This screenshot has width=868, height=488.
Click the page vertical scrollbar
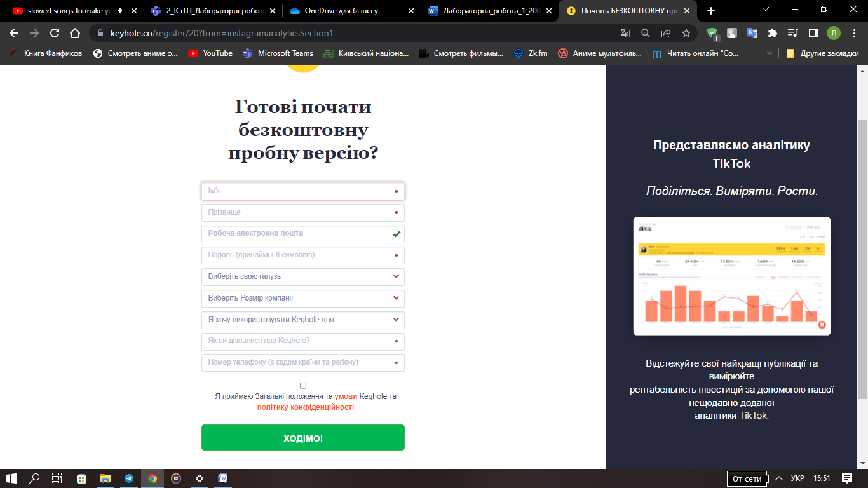pyautogui.click(x=862, y=259)
